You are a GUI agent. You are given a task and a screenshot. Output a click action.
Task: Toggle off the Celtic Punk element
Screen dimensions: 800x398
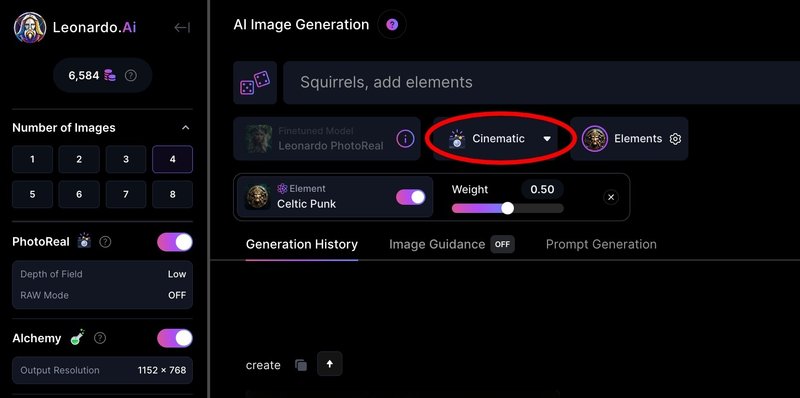tap(411, 197)
